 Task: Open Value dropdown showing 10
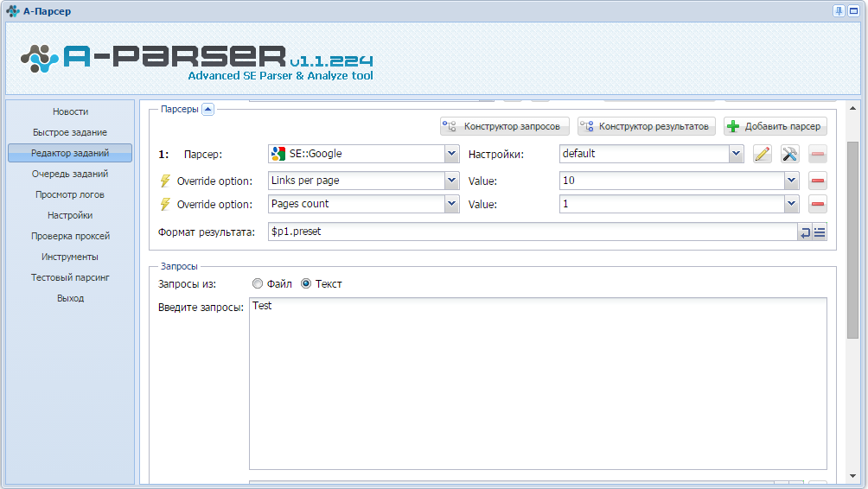[x=792, y=181]
